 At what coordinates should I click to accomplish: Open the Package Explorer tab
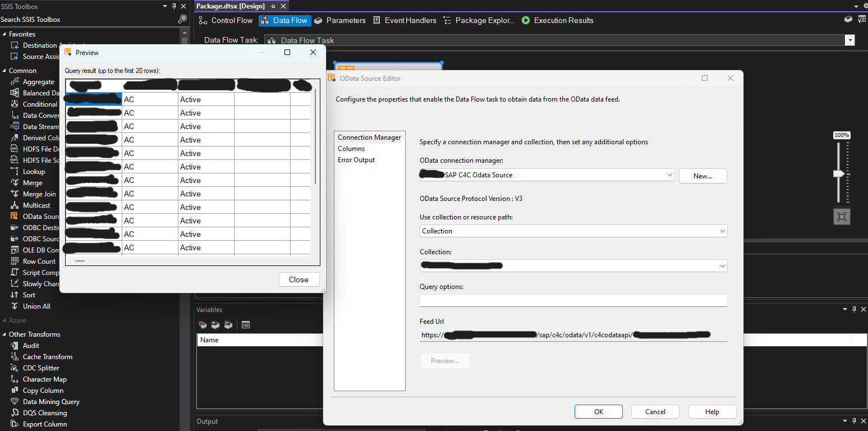[479, 20]
